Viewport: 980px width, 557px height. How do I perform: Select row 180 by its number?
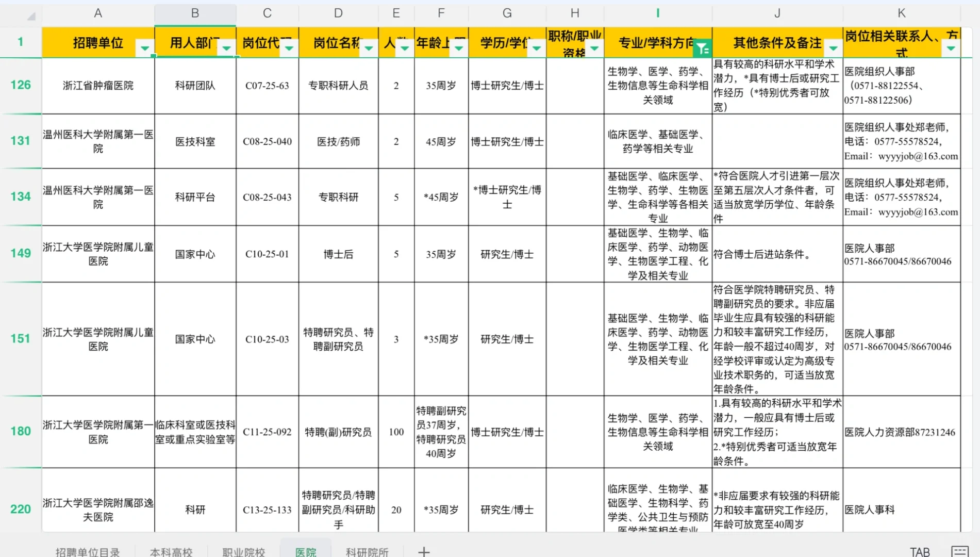(21, 432)
